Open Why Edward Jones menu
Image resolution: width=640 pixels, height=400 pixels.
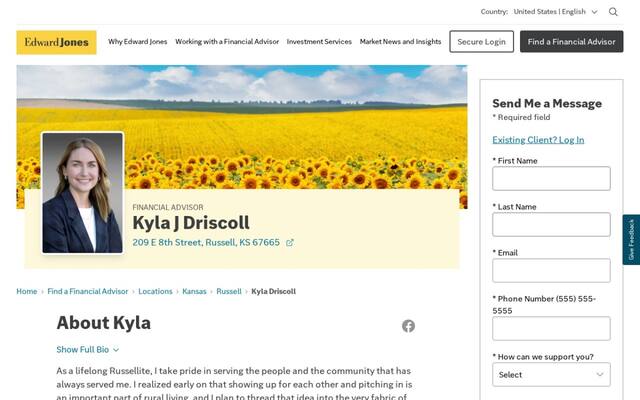pyautogui.click(x=138, y=42)
